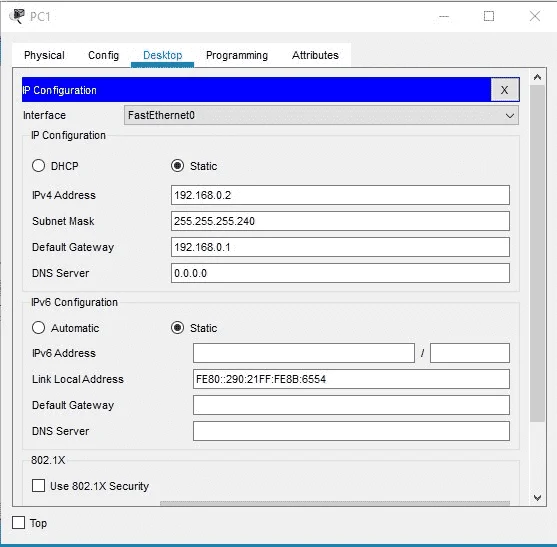This screenshot has width=557, height=547.
Task: Click the vertical scrollbar thumb
Action: [x=537, y=253]
